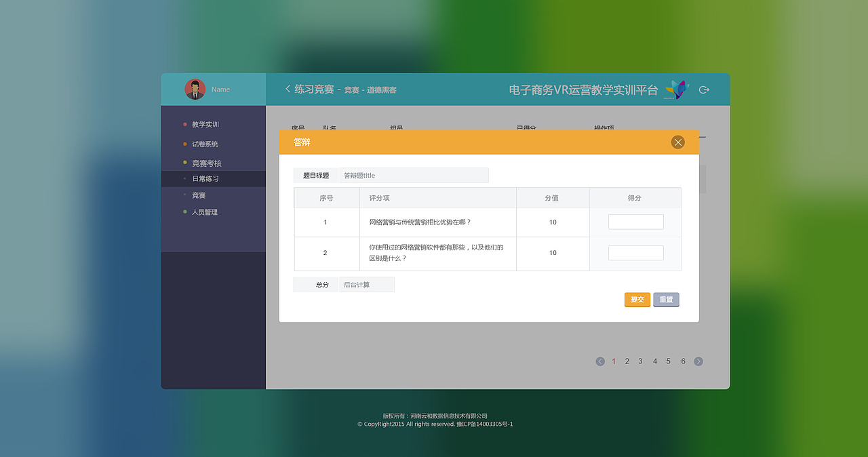Click the 答辩题title input field
Viewport: 868px width, 457px height.
pos(414,175)
